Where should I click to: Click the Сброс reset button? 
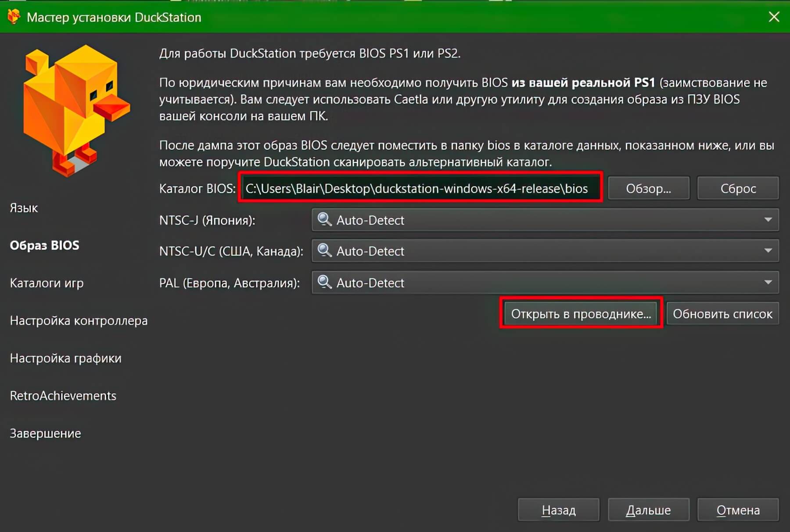[x=738, y=188]
